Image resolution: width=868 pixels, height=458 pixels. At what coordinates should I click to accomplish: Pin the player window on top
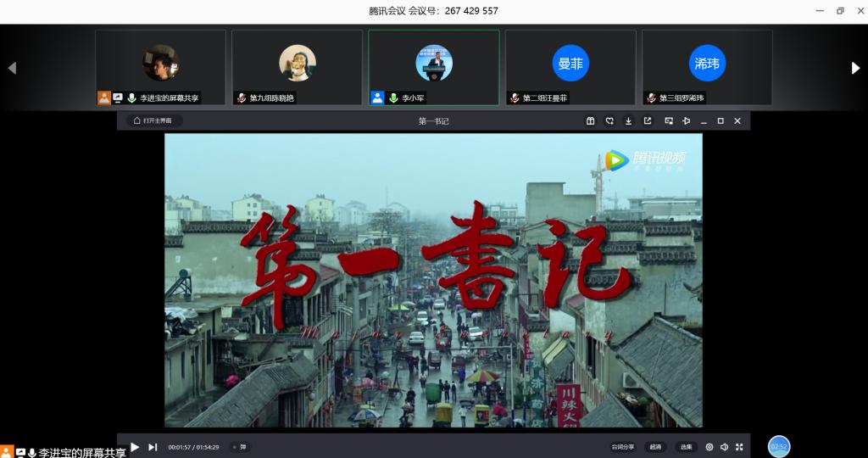click(687, 121)
